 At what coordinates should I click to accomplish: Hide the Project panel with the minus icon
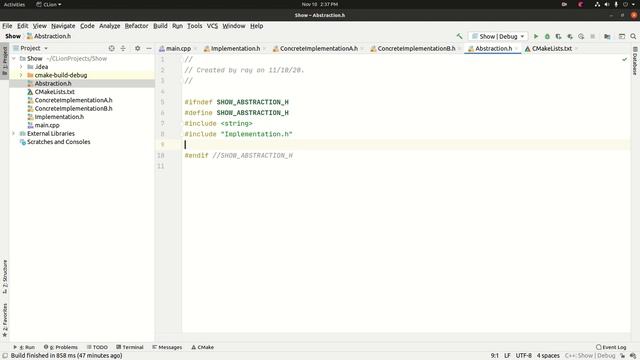[x=149, y=48]
